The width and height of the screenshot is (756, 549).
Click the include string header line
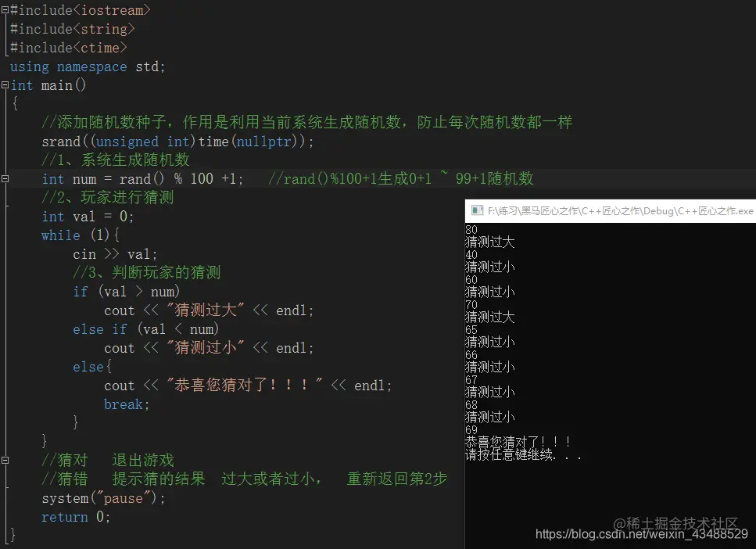click(x=70, y=29)
